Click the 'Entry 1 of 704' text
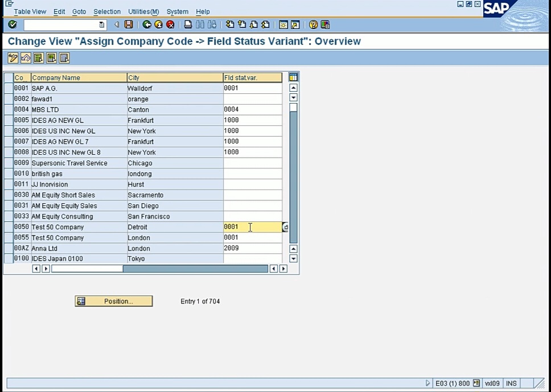The height and width of the screenshot is (392, 551). click(200, 302)
